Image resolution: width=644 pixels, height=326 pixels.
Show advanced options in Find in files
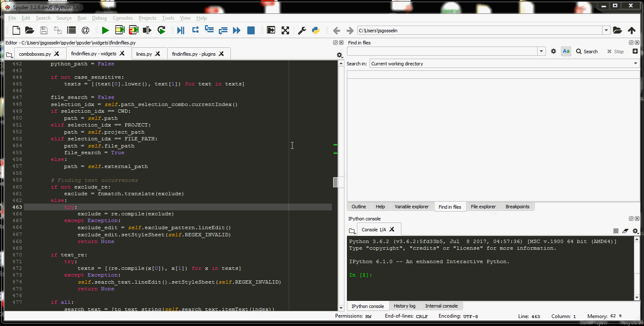click(635, 51)
